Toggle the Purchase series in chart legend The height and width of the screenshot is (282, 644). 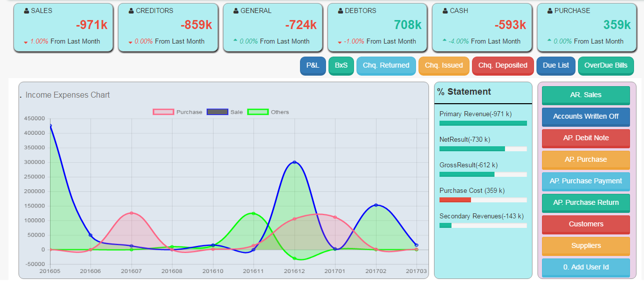(163, 112)
